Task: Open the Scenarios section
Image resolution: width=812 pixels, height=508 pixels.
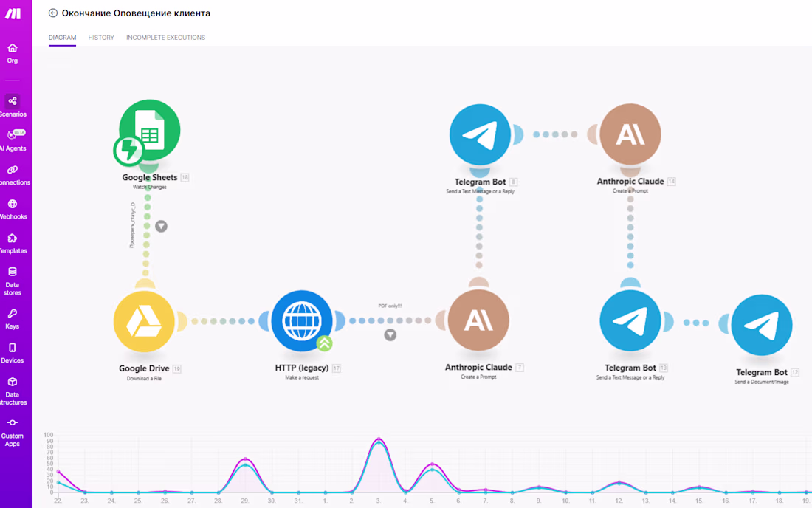Action: (13, 106)
